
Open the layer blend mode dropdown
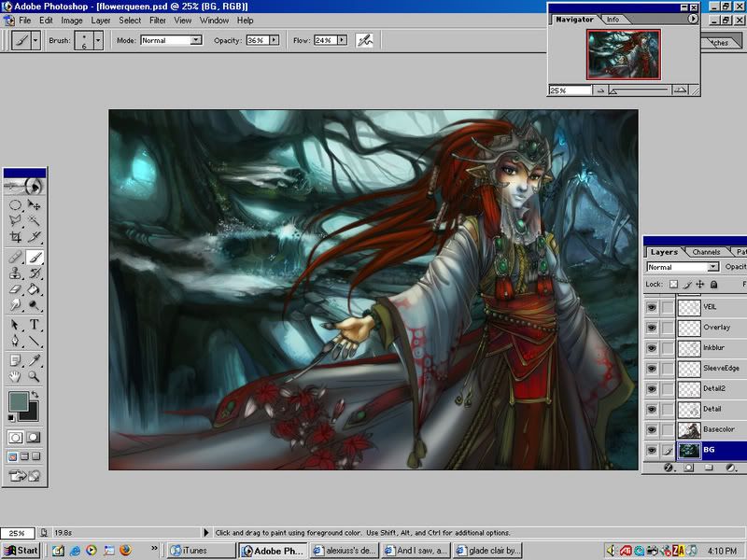pos(712,267)
